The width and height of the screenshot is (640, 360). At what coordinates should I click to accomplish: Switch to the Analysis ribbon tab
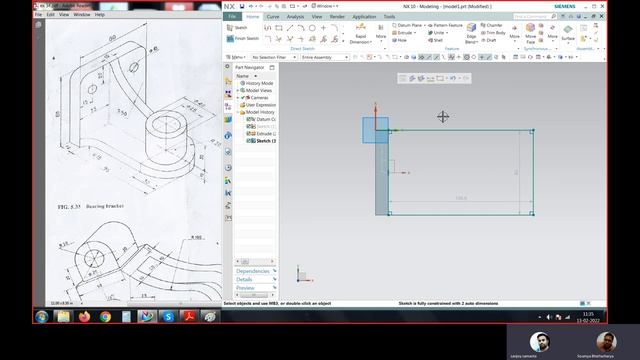point(295,17)
